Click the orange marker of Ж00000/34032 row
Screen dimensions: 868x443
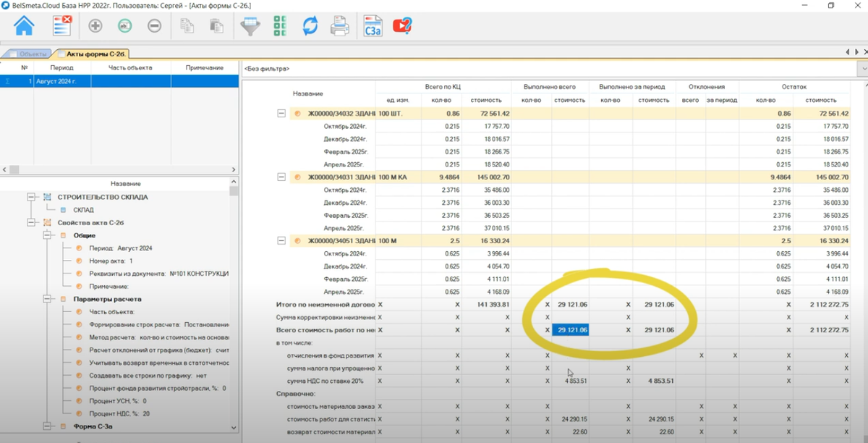[x=297, y=114]
